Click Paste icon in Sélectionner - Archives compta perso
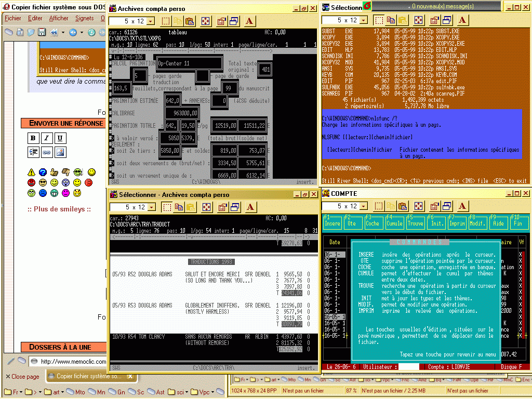Screen dimensions: 532x399 coord(191,207)
